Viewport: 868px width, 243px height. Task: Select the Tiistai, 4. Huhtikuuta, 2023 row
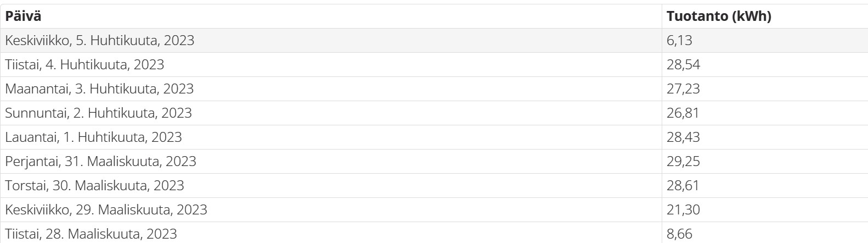pos(434,65)
